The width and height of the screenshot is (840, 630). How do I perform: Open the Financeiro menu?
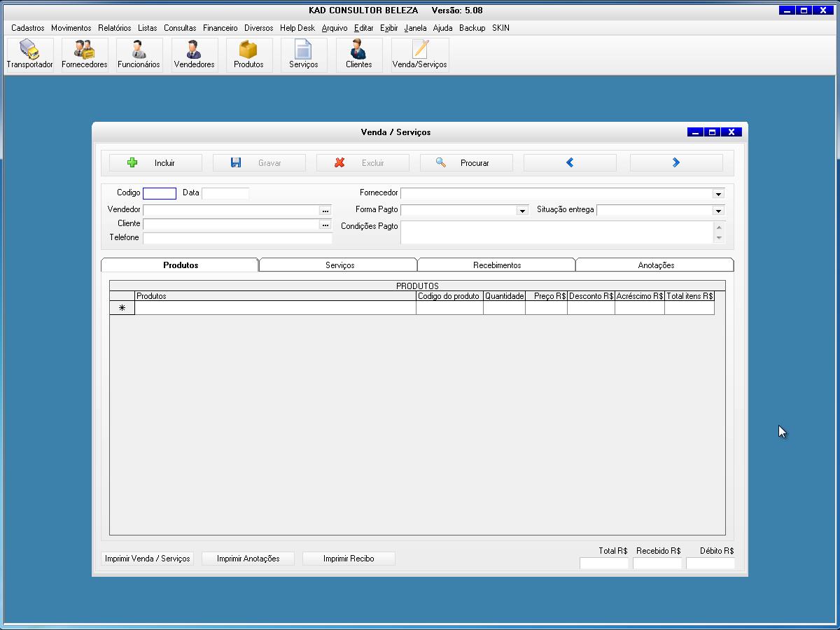[220, 28]
